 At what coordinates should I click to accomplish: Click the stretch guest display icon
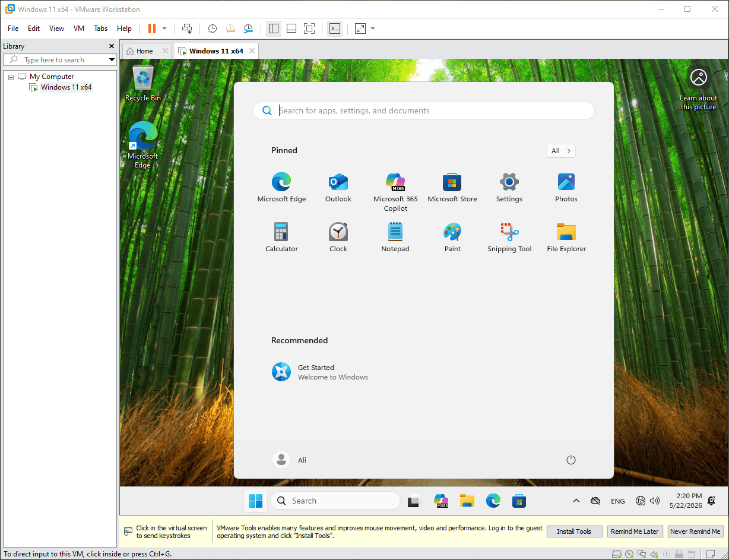pyautogui.click(x=360, y=29)
